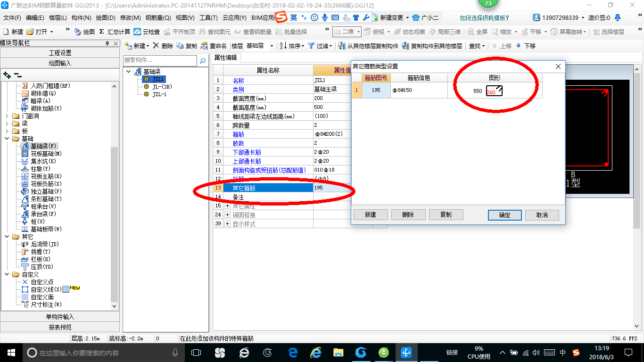This screenshot has width=644, height=362.
Task: Click 复制构件到其他楼层 button
Action: point(432,46)
